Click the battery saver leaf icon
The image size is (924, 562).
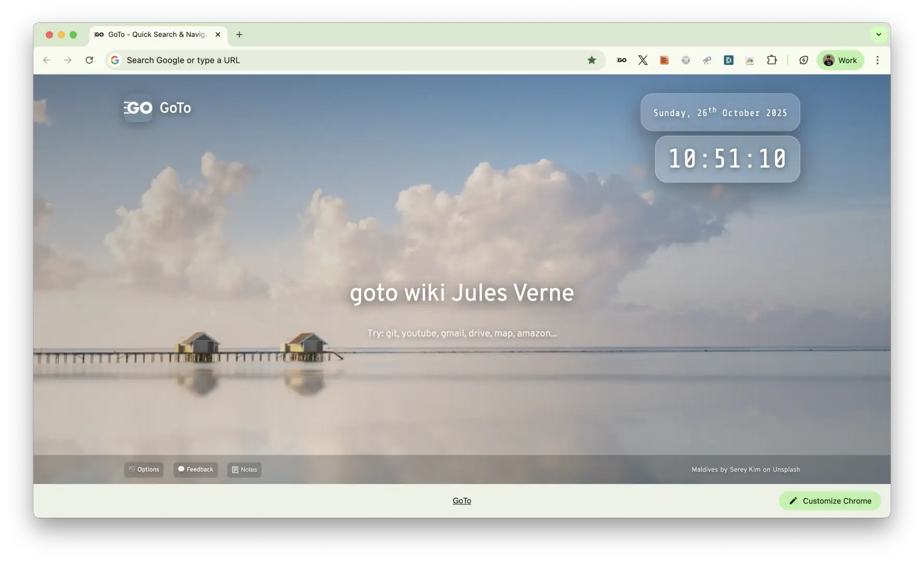[x=803, y=60]
